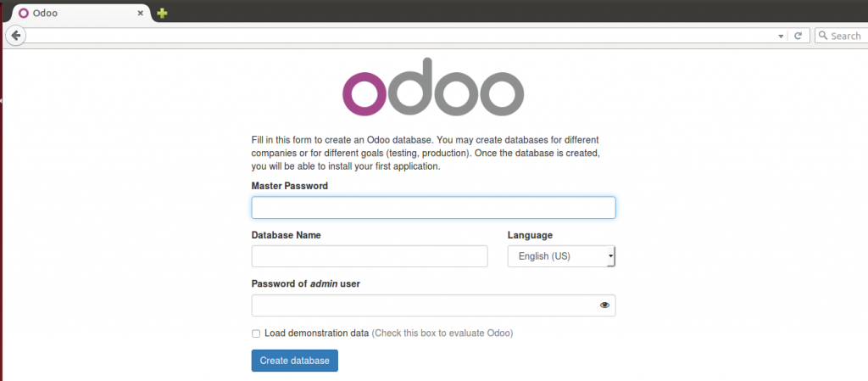Screen dimensions: 868x381
Task: Focus the Password of admin user field
Action: point(433,305)
